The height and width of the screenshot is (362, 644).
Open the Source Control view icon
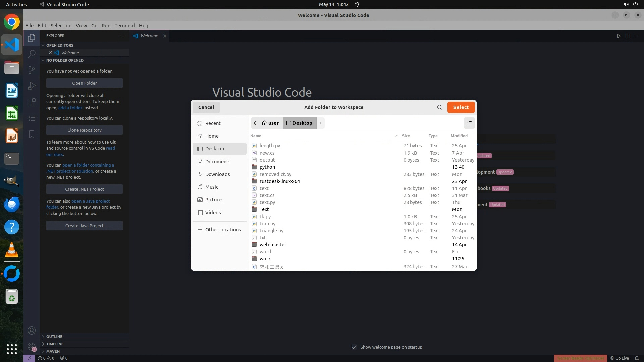point(32,70)
